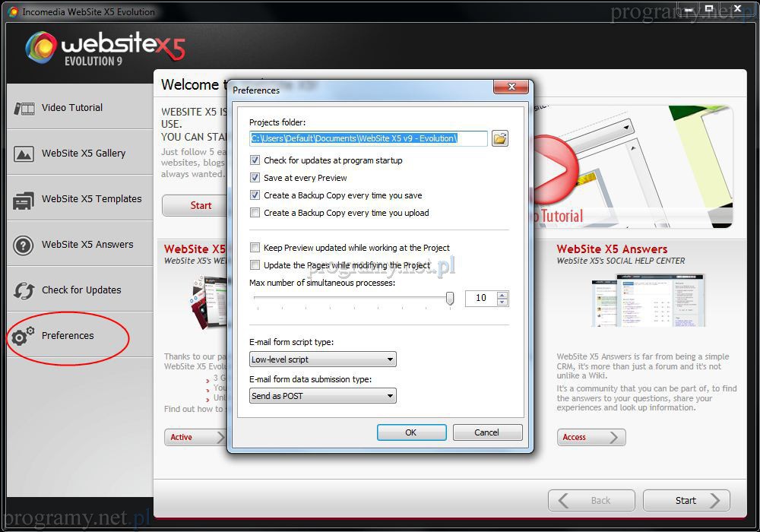
Task: Enable Keep Preview updated while working
Action: pos(255,248)
